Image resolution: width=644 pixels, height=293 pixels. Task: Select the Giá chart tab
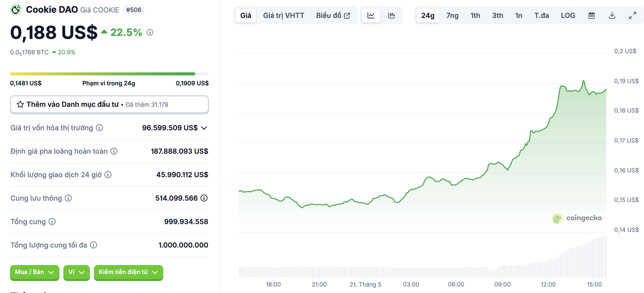point(246,15)
